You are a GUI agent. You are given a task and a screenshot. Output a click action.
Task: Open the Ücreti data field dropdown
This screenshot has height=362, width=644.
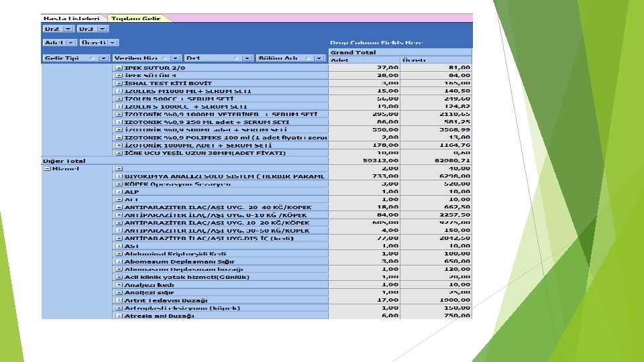(113, 43)
